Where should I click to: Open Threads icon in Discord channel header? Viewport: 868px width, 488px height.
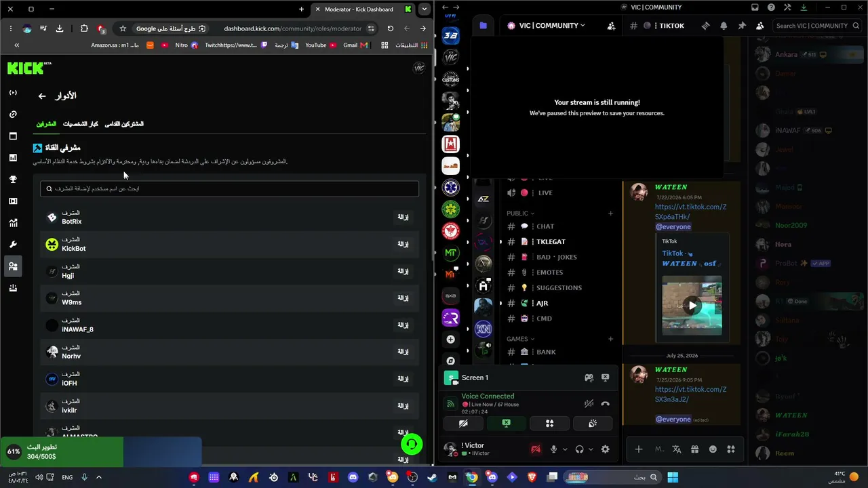pyautogui.click(x=706, y=26)
